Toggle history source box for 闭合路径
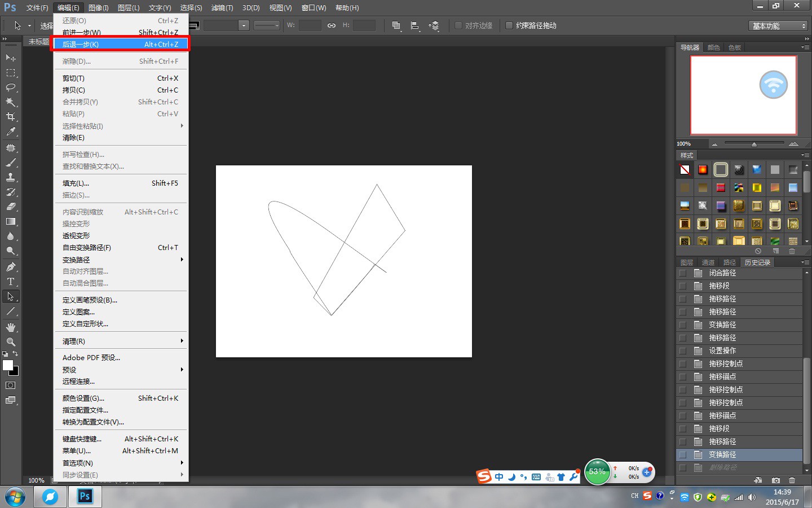Screen dimensions: 812x508 (x=683, y=273)
